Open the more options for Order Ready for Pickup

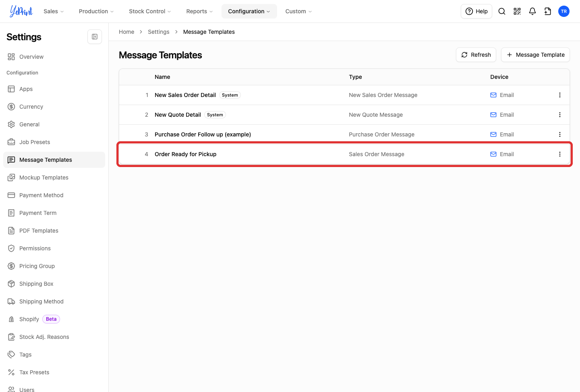[x=560, y=154]
